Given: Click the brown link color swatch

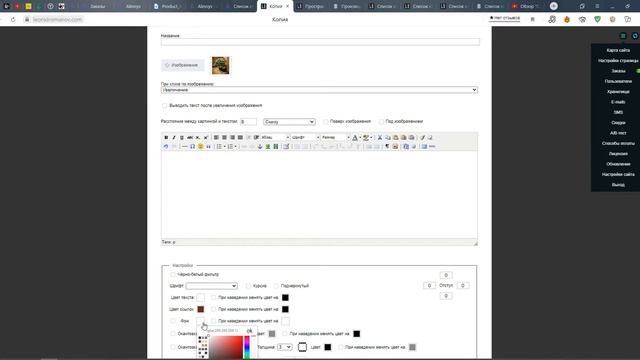Looking at the screenshot, I should click(x=200, y=309).
